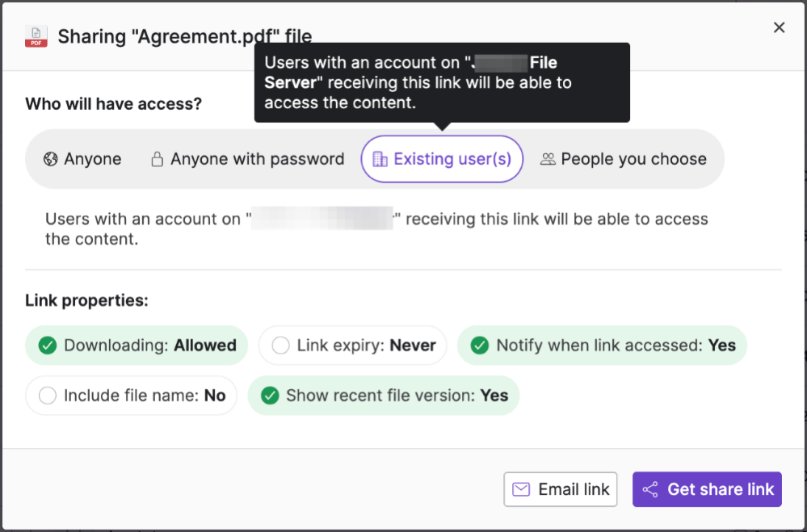
Task: Click the share-network icon on Get share link
Action: [650, 489]
